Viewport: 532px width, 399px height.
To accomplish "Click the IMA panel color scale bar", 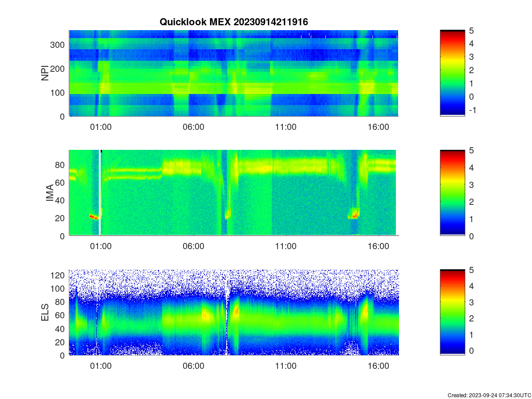I will 452,193.
